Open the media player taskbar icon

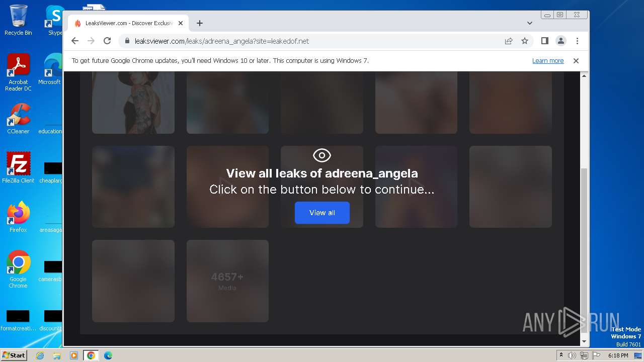(x=73, y=355)
